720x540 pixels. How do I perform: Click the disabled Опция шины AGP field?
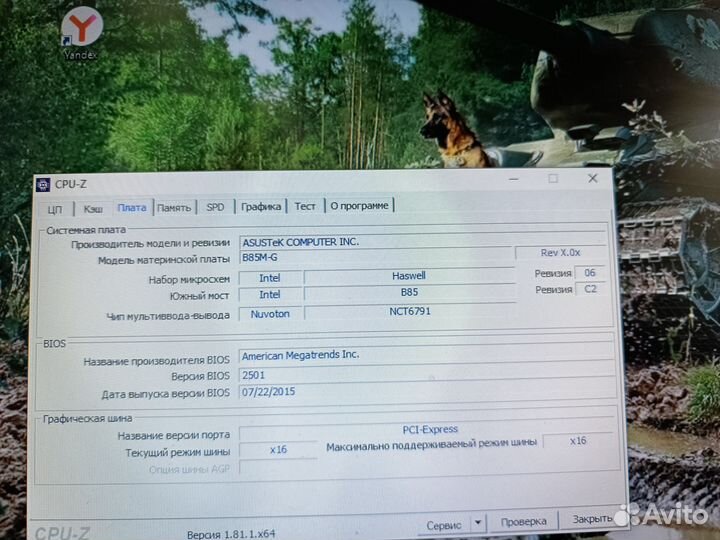point(429,467)
